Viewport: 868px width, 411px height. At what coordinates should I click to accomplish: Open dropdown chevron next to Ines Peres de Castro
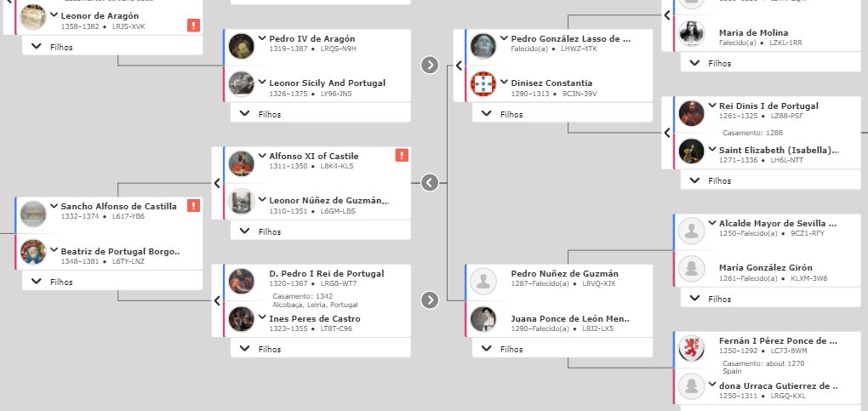click(x=262, y=318)
